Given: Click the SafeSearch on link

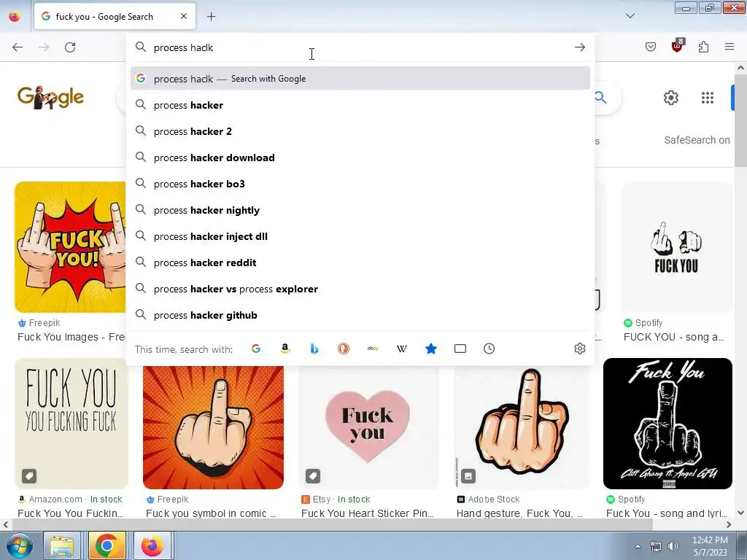Looking at the screenshot, I should point(697,140).
